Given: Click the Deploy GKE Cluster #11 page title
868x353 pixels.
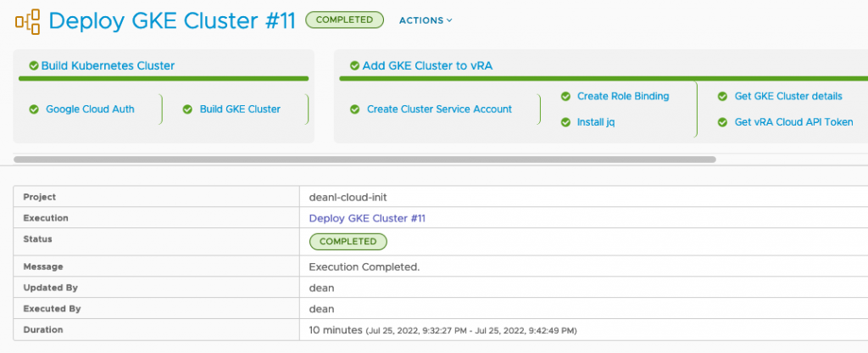Looking at the screenshot, I should [172, 21].
